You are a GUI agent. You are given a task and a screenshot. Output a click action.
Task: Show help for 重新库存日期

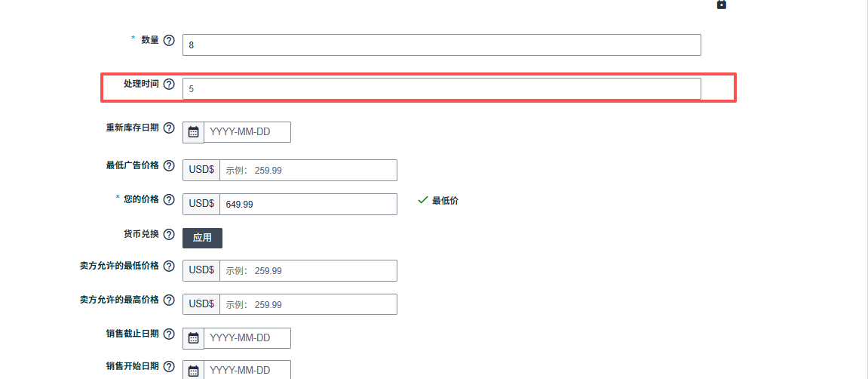pyautogui.click(x=169, y=128)
